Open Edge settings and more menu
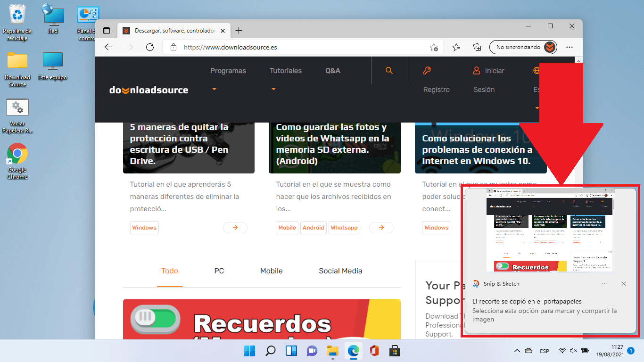This screenshot has height=362, width=644. tap(570, 47)
